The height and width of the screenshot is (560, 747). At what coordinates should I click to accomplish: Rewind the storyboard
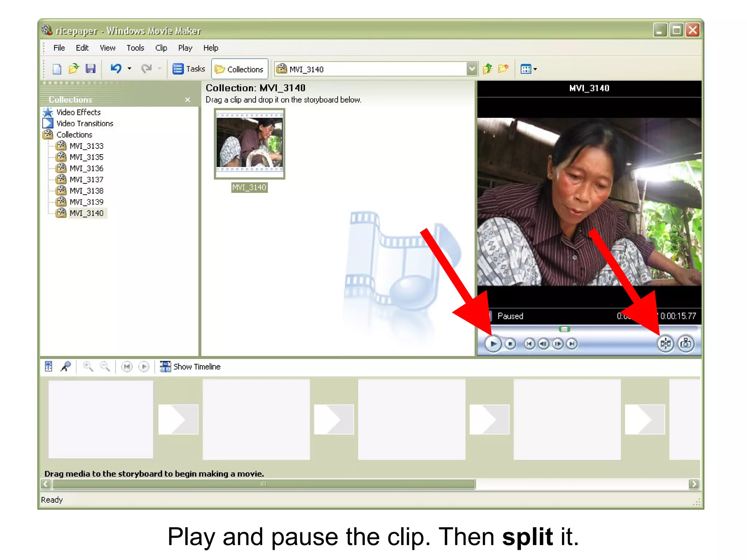127,366
